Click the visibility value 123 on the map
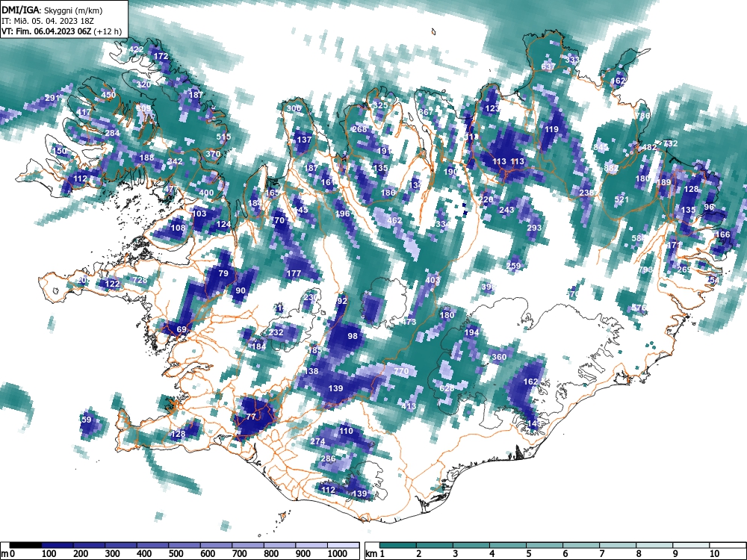The image size is (747, 560). (492, 108)
